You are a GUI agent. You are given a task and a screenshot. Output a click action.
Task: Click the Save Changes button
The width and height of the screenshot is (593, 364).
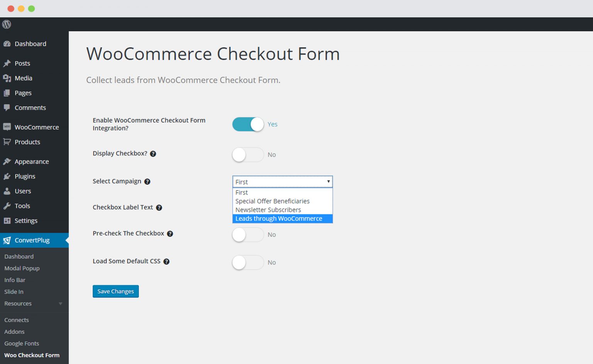click(115, 291)
